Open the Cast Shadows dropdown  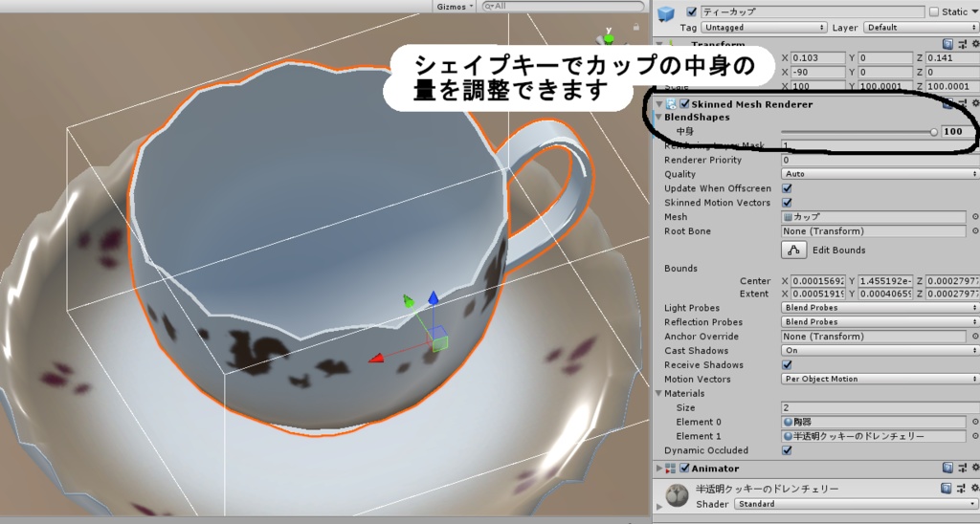tap(880, 350)
